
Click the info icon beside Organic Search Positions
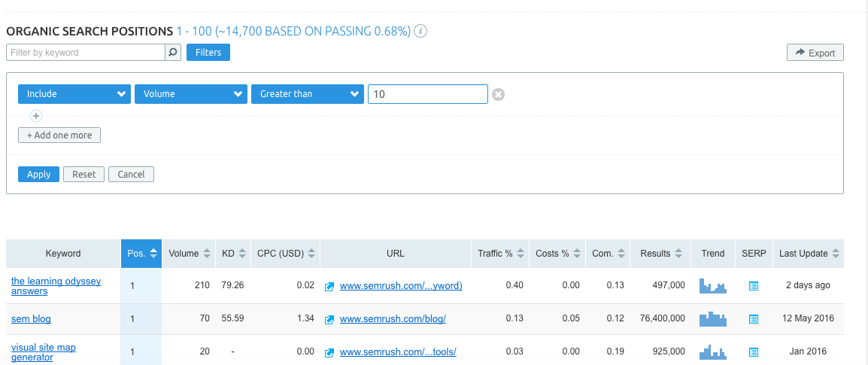(421, 32)
